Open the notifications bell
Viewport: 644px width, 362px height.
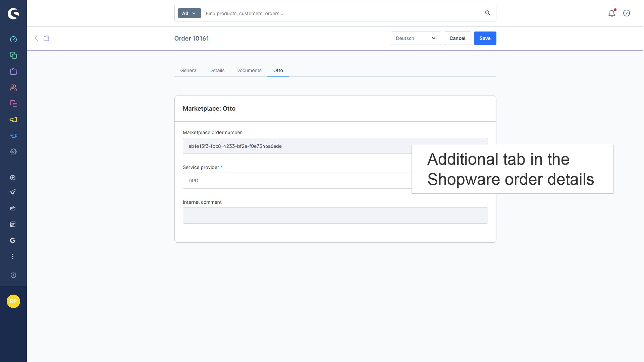612,13
